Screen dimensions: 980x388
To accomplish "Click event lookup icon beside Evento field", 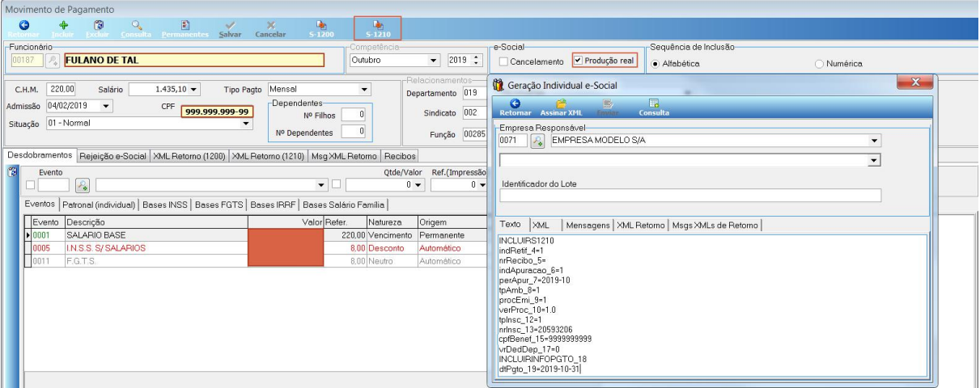I will click(83, 186).
